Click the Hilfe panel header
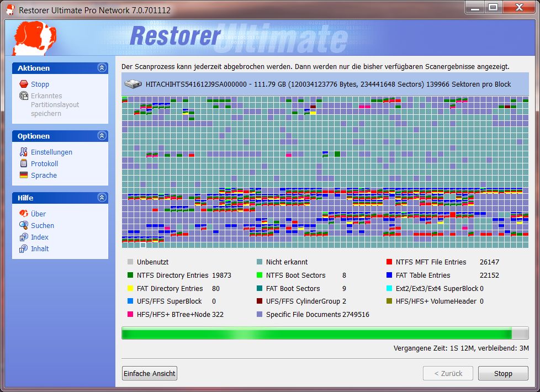This screenshot has width=540, height=392. (x=60, y=198)
